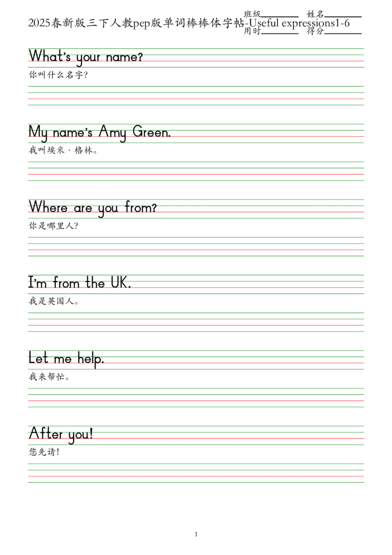
Task: Select the word "help."
Action: point(91,359)
